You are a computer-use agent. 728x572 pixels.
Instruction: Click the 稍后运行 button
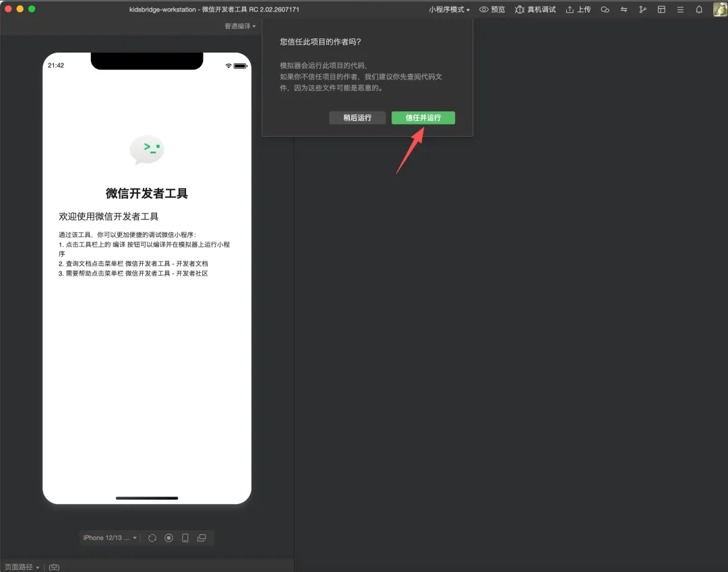point(357,118)
